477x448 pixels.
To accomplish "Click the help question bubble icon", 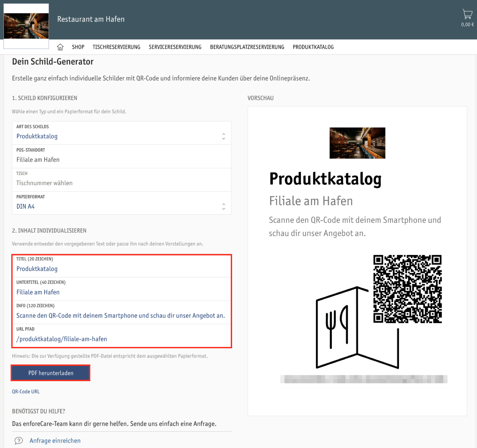I will click(19, 441).
